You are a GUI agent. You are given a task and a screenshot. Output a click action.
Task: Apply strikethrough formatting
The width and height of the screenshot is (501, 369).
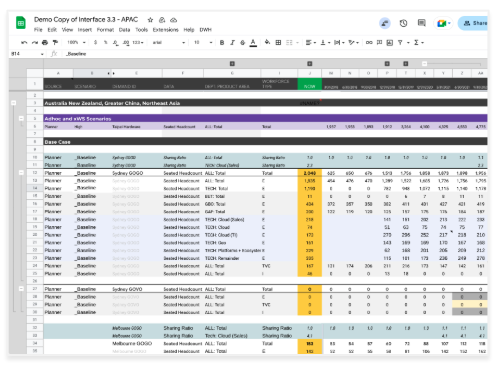243,43
